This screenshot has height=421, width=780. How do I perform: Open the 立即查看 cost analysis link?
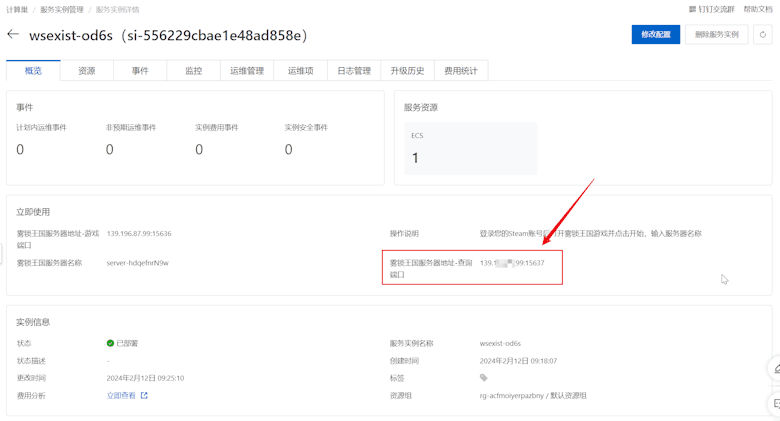121,396
